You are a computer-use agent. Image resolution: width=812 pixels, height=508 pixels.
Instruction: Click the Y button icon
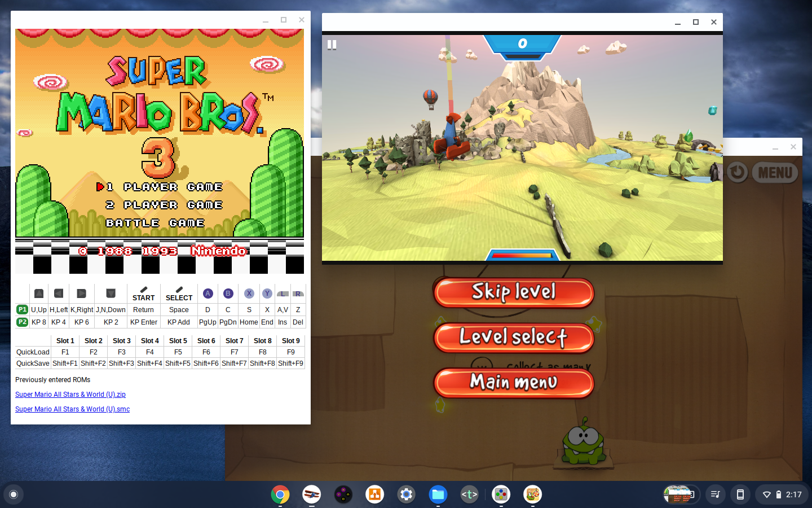point(267,294)
